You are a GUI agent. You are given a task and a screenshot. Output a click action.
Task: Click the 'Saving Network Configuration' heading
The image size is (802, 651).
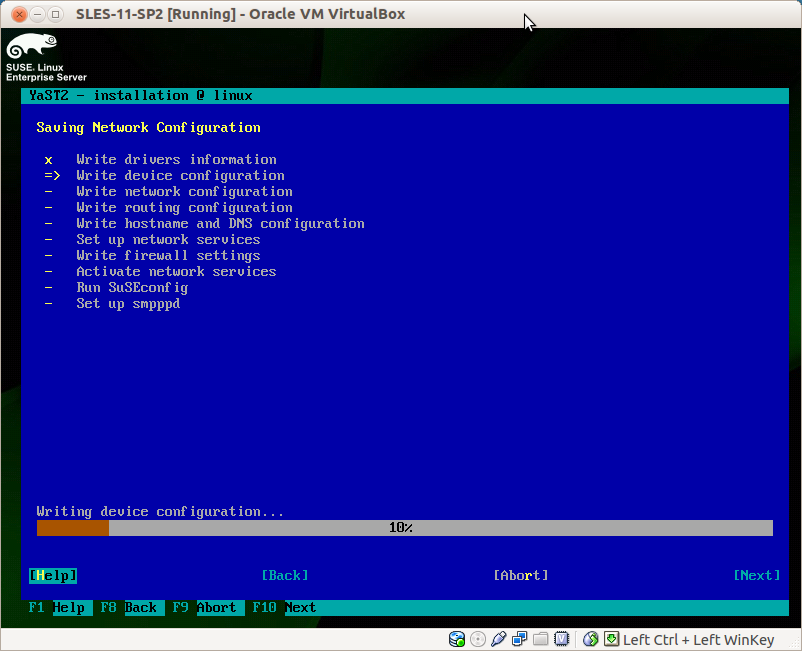[x=148, y=127]
